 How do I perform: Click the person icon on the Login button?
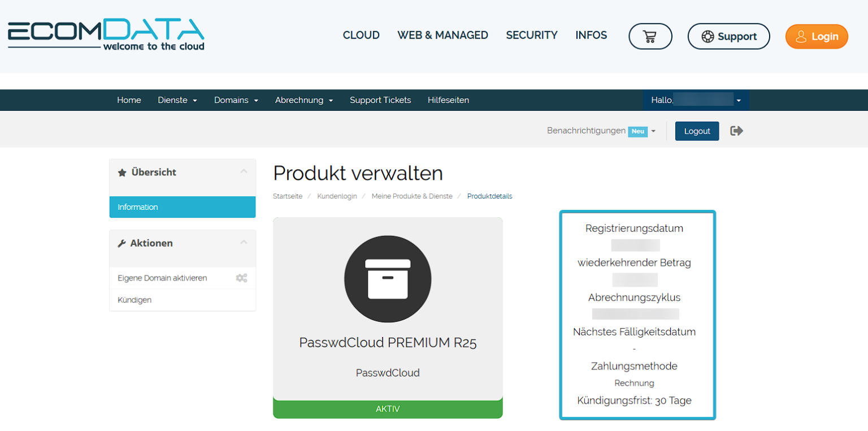800,36
